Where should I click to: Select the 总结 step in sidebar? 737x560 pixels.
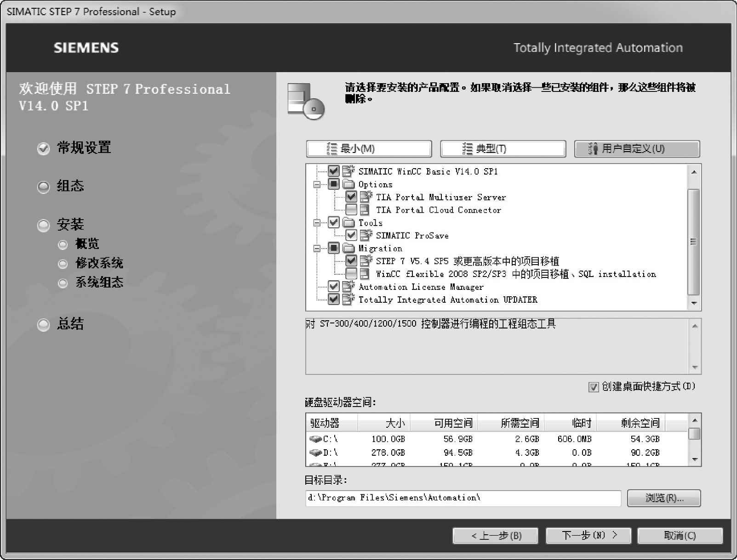coord(61,324)
